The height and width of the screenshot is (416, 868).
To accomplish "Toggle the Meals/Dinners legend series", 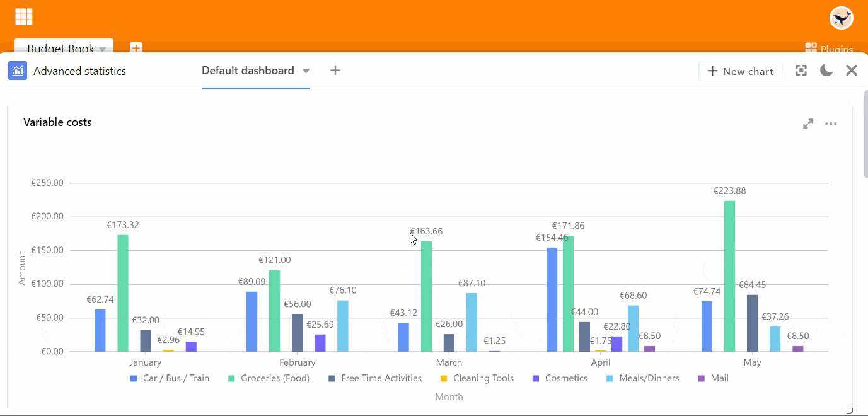I will [642, 378].
